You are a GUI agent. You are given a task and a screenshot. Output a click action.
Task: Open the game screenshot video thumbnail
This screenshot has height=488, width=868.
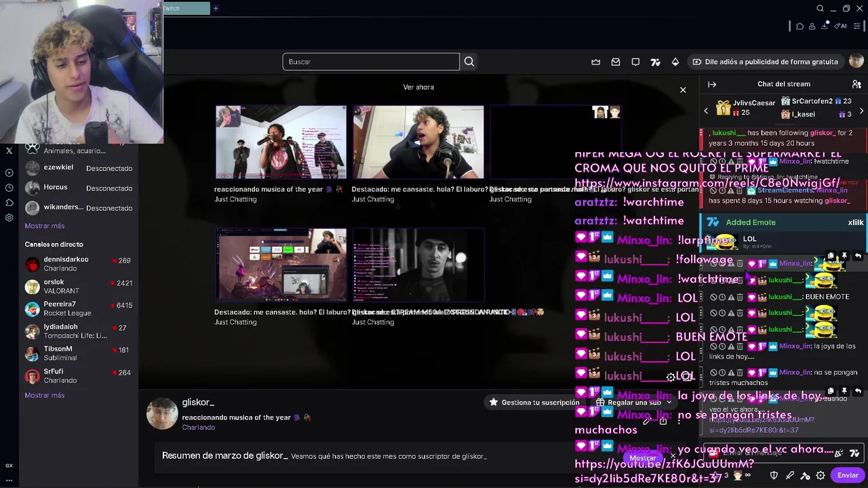281,265
